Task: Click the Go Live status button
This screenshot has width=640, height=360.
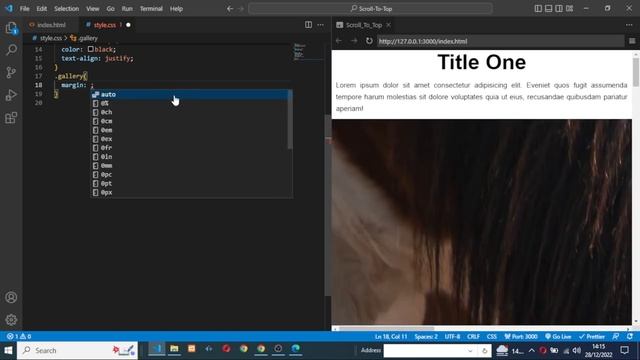Action: pyautogui.click(x=558, y=336)
